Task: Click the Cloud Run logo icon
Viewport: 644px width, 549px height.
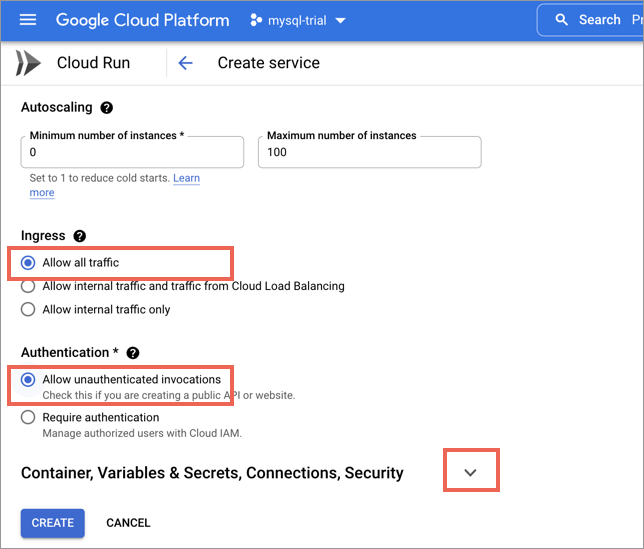Action: tap(28, 63)
